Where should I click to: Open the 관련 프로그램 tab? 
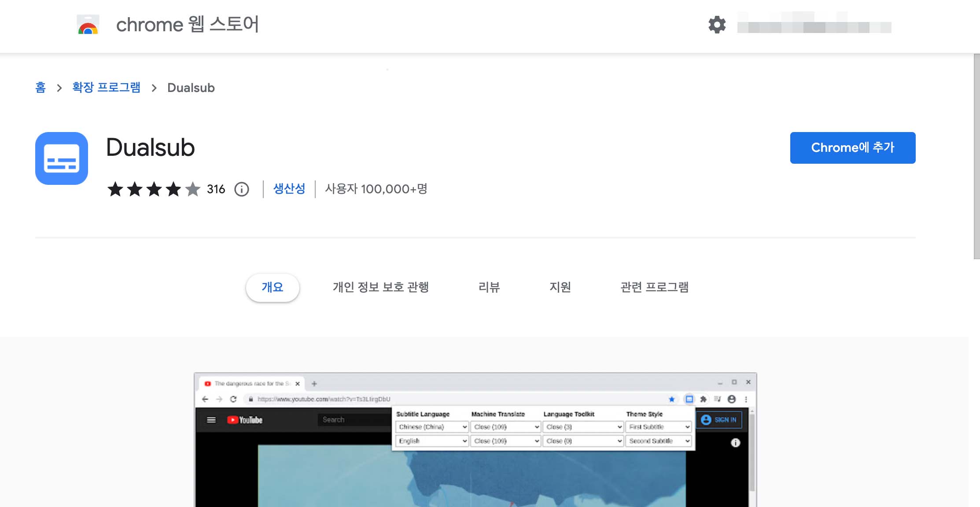(x=655, y=287)
